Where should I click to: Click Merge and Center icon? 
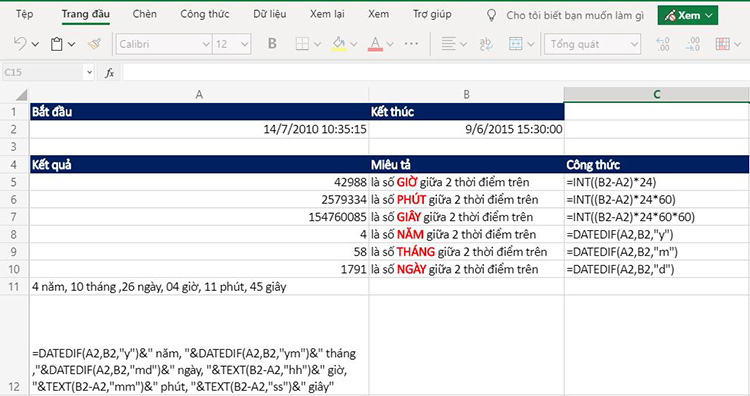pyautogui.click(x=516, y=44)
